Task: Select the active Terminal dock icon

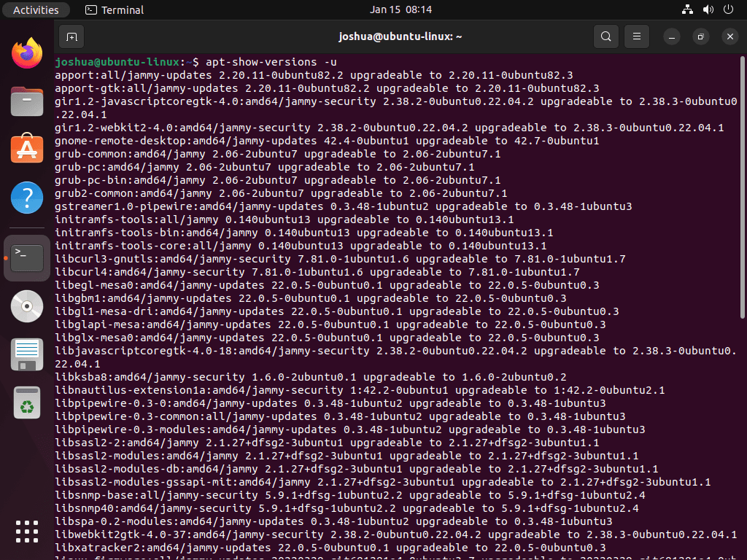Action: pos(26,257)
